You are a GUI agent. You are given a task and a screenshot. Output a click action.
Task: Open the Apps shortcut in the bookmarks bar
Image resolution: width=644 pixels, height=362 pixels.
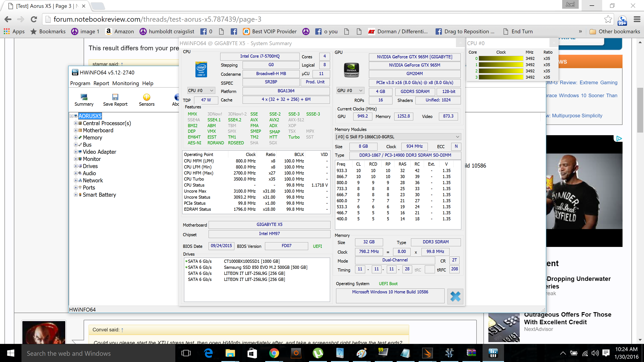click(x=14, y=32)
